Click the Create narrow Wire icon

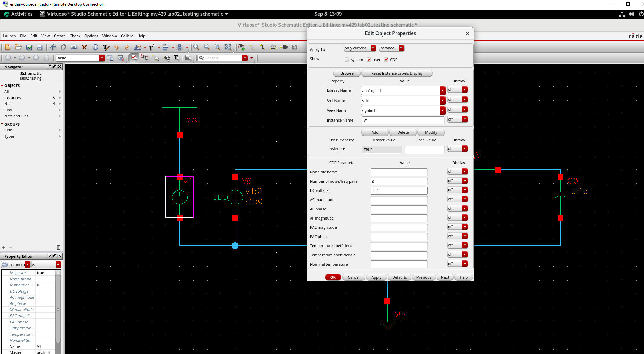[x=252, y=47]
